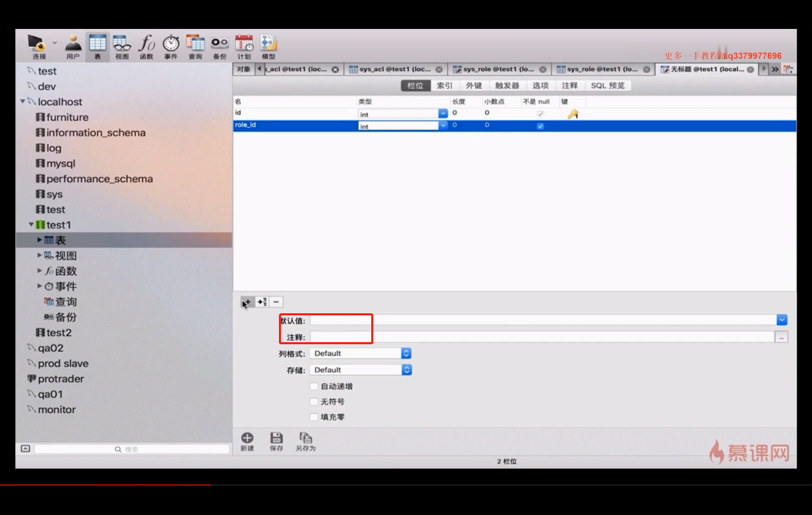Screen dimensions: 812x515
Task: Switch to the 选项 options tab
Action: 540,85
